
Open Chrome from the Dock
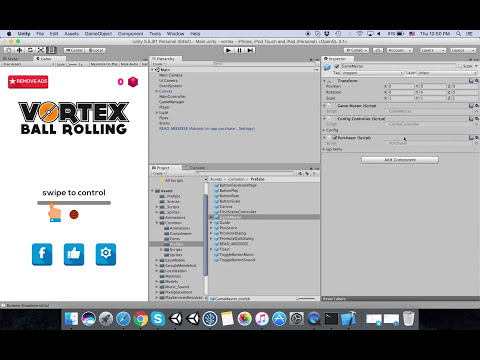point(140,319)
